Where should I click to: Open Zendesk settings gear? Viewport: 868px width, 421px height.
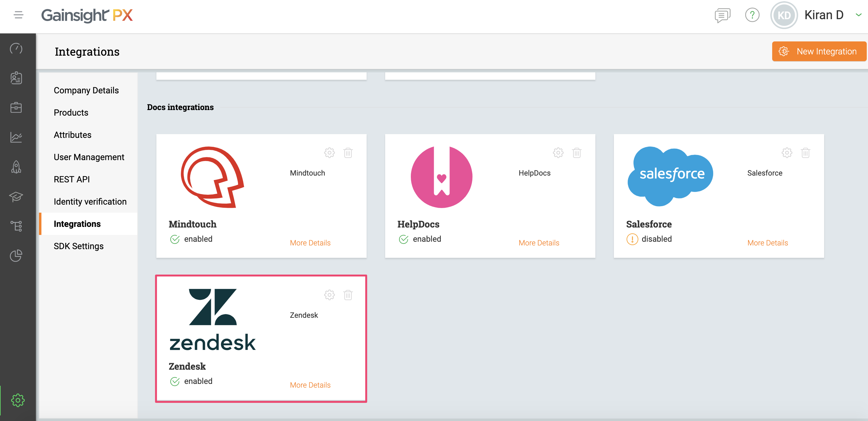[329, 295]
